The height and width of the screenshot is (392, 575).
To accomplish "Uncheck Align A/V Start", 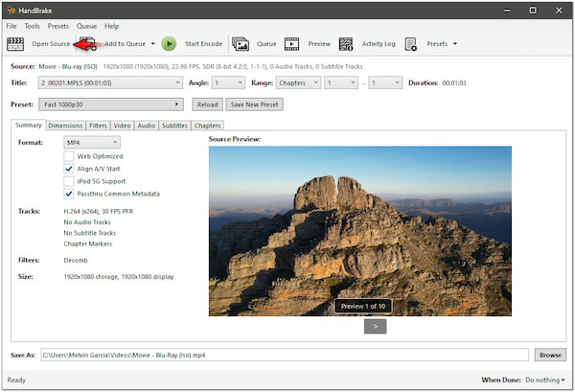I will click(69, 168).
